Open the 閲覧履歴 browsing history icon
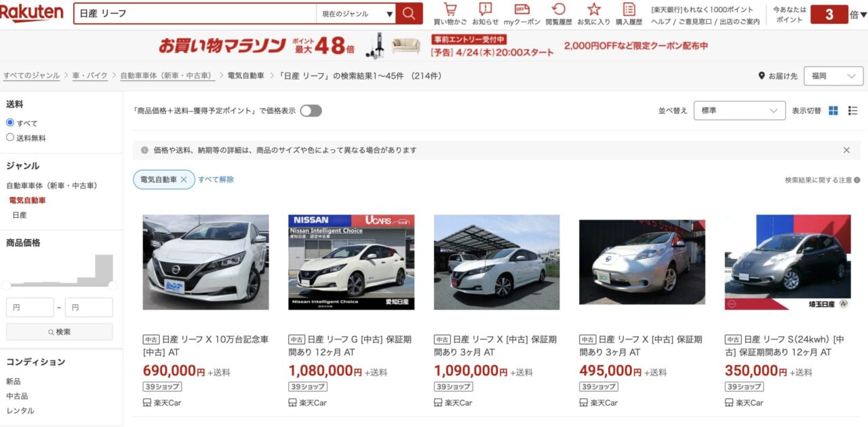Screen dimensions: 868x427 (x=559, y=10)
